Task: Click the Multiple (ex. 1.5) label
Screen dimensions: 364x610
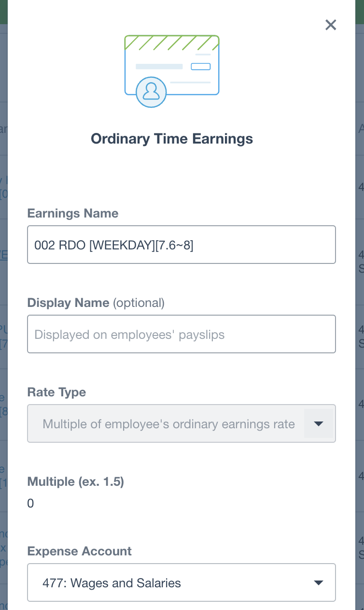Action: tap(76, 481)
